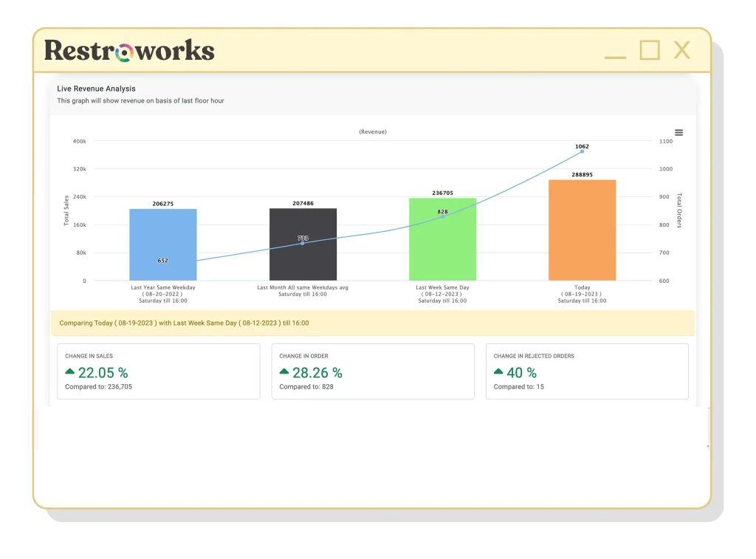
Task: Click the Live Revenue Analysis heading
Action: [x=95, y=88]
